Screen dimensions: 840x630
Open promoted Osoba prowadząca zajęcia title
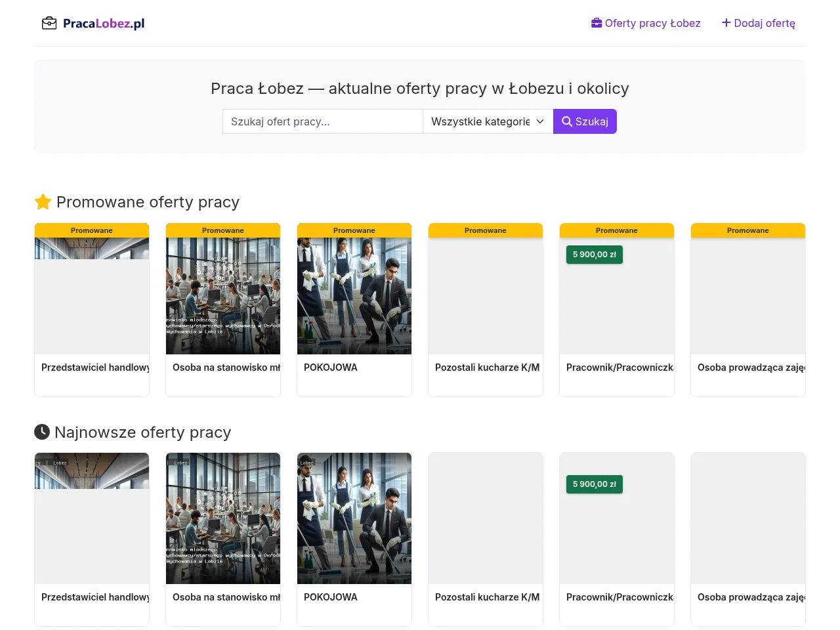click(x=751, y=367)
